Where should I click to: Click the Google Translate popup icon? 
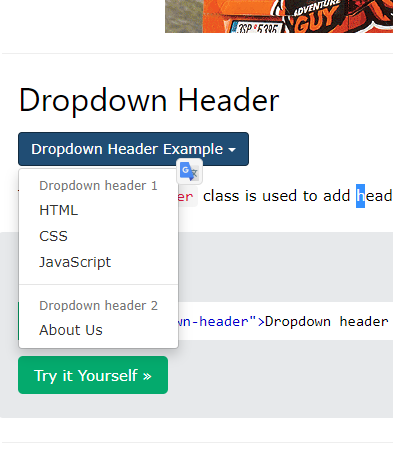tap(189, 171)
